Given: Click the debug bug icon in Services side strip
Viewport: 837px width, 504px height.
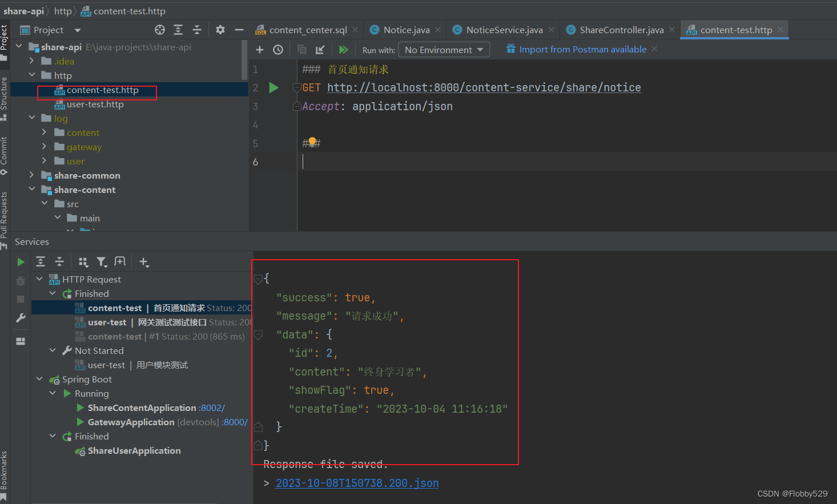Looking at the screenshot, I should pyautogui.click(x=21, y=281).
